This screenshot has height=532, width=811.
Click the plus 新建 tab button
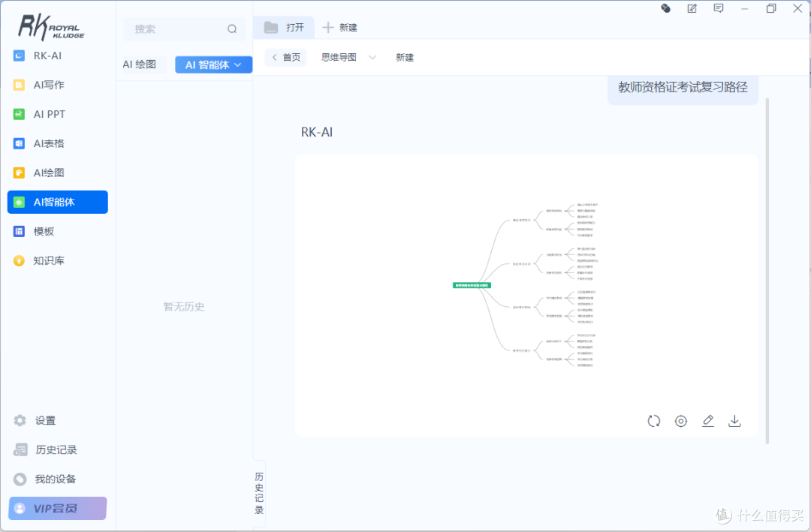pos(340,28)
